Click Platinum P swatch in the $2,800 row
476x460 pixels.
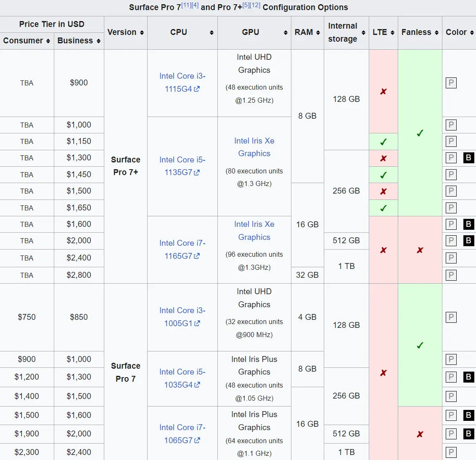tap(451, 275)
